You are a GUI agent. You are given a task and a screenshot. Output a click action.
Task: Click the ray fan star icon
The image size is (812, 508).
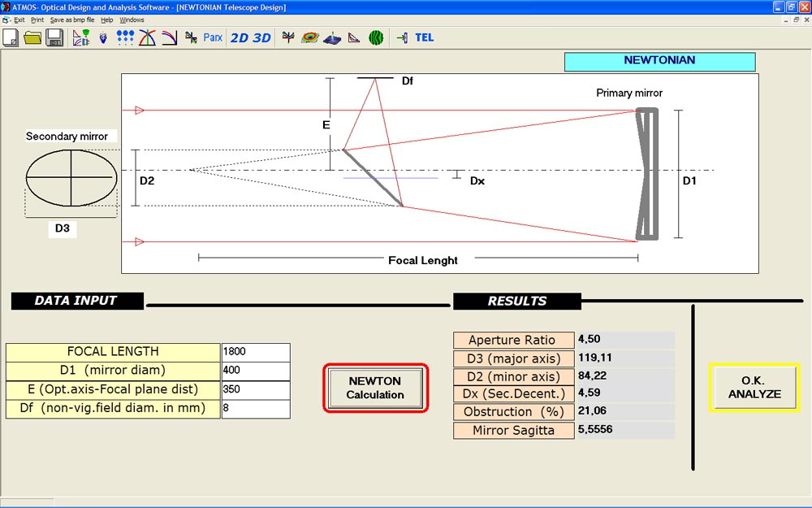click(x=288, y=37)
